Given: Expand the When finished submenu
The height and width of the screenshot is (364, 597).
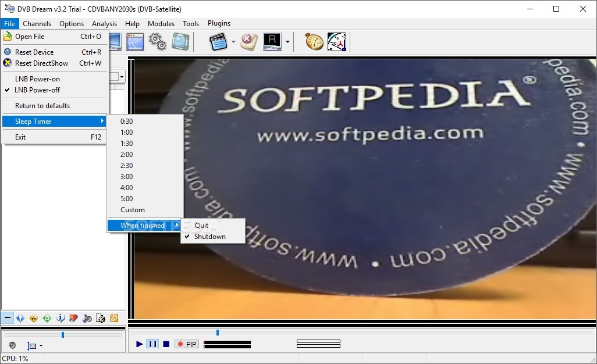Looking at the screenshot, I should click(x=145, y=226).
